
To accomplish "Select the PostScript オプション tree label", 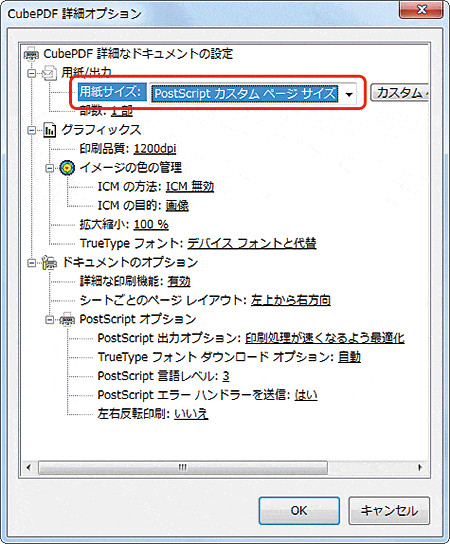I will (x=138, y=319).
